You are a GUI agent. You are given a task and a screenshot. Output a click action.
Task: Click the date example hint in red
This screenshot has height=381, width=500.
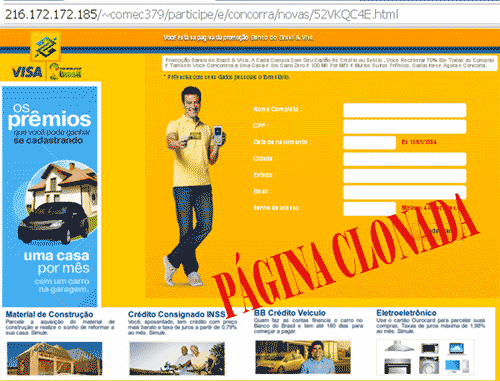click(x=419, y=142)
